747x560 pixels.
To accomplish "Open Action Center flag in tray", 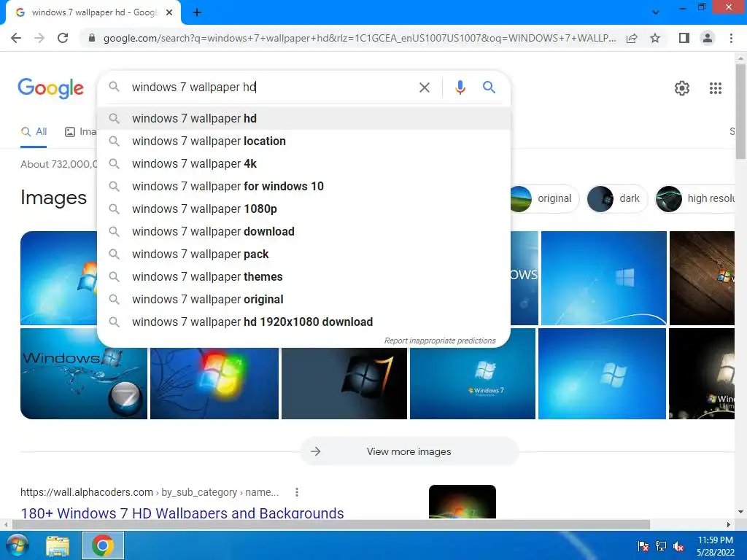I will point(643,546).
